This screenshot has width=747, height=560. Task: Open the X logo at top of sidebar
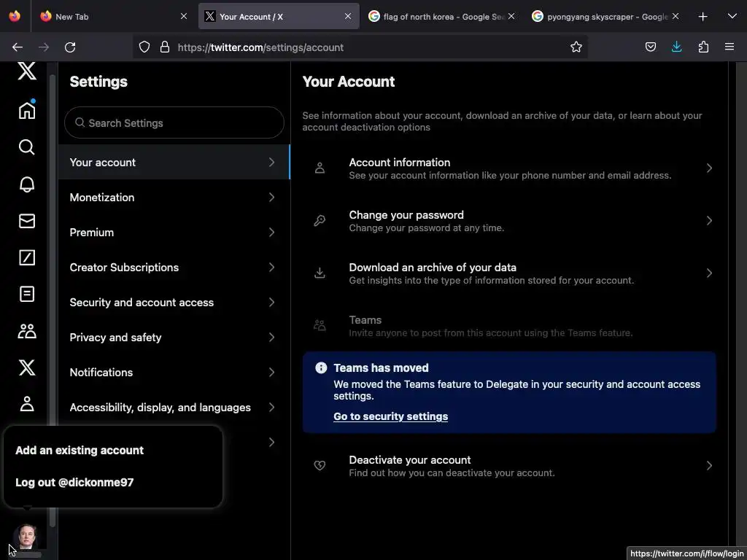[x=27, y=71]
